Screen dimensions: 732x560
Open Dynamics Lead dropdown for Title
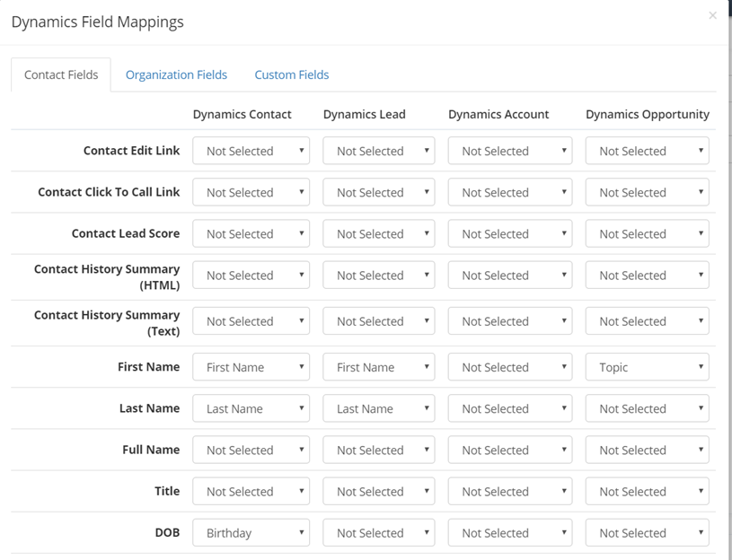point(379,492)
